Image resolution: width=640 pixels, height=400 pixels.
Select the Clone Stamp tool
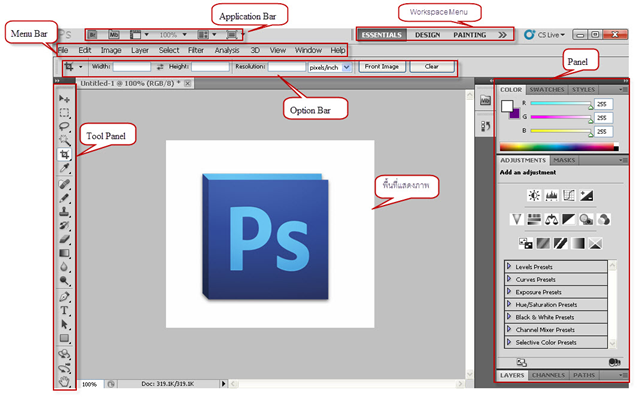tap(64, 212)
